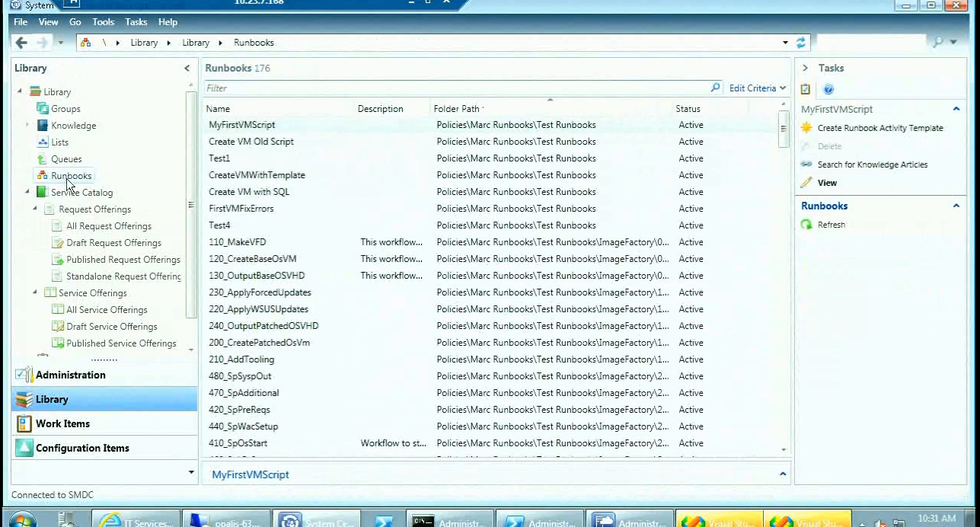Click Create Runbook Activity Template link

tap(880, 128)
